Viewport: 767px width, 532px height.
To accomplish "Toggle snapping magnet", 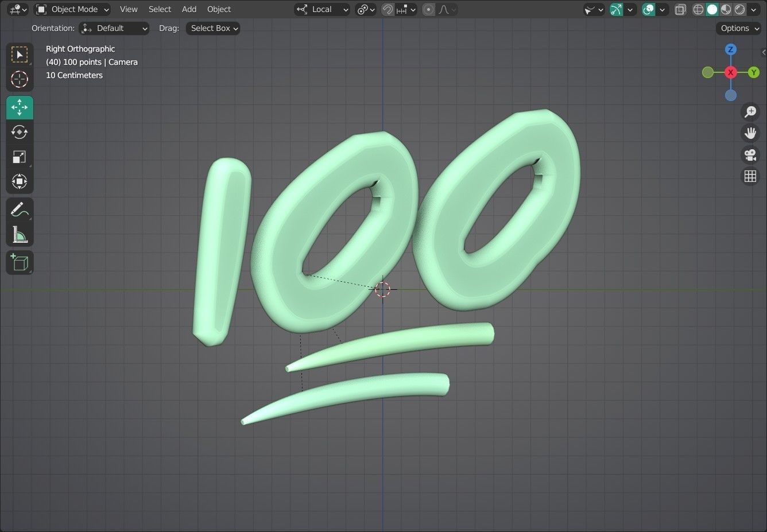I will point(388,9).
